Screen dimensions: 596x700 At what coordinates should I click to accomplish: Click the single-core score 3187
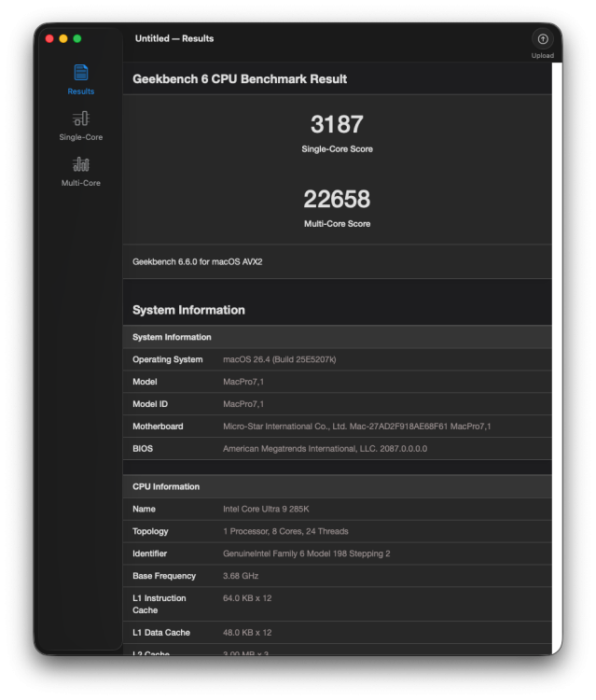(x=337, y=124)
